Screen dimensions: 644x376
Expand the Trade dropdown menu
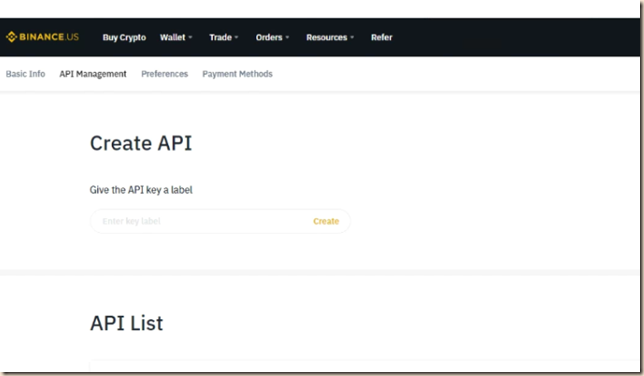(223, 37)
